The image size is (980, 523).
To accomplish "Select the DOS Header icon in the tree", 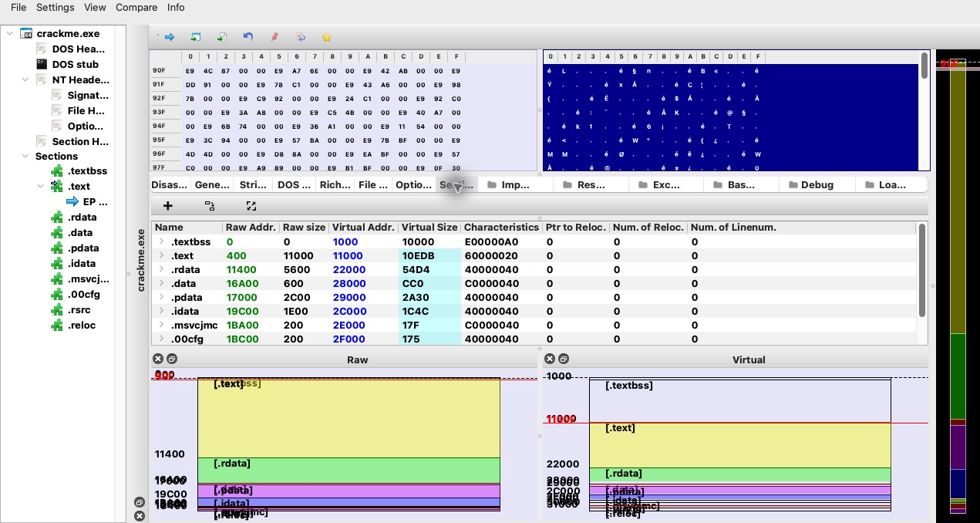I will click(42, 49).
